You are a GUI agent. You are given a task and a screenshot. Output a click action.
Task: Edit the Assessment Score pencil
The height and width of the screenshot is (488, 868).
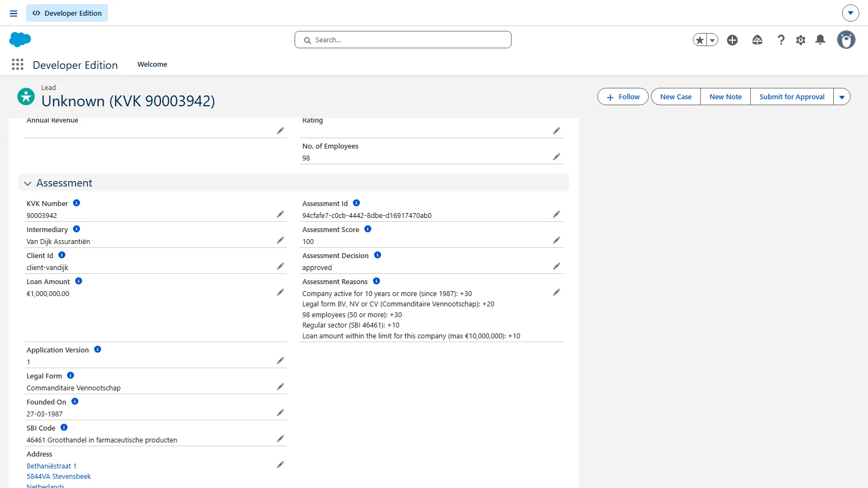tap(557, 240)
